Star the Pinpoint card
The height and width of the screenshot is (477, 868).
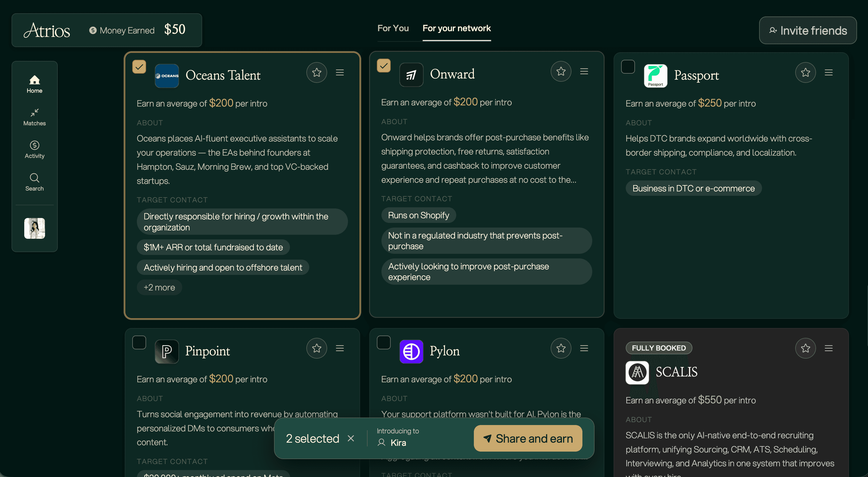[x=316, y=348]
